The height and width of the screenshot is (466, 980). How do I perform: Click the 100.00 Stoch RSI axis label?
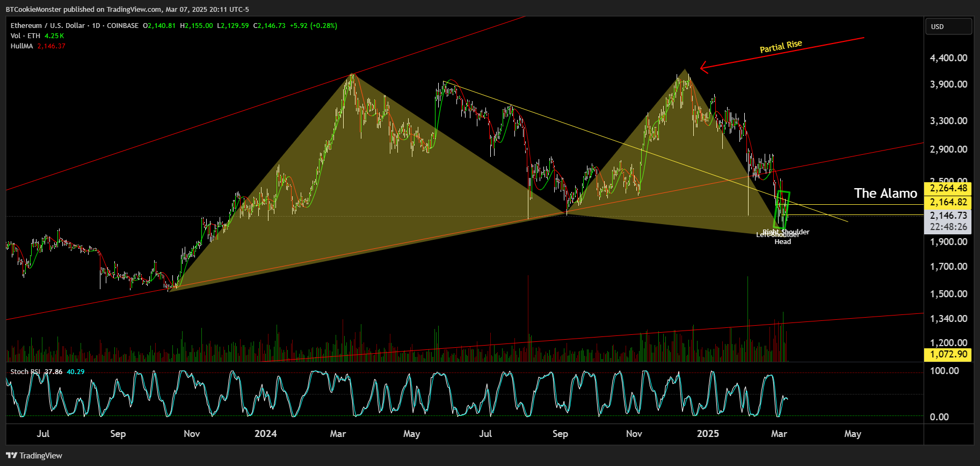(x=945, y=370)
